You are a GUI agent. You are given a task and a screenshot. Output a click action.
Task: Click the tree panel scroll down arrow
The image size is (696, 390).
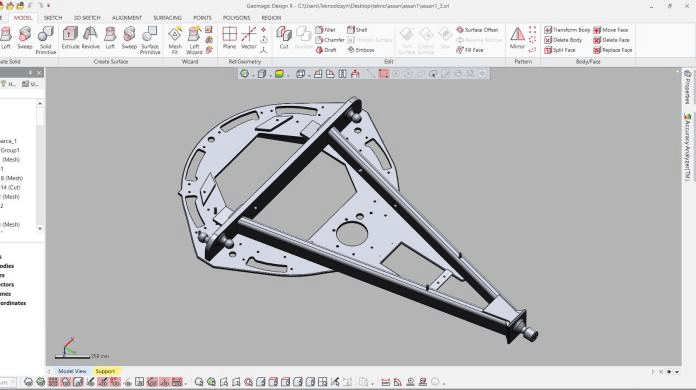point(40,229)
